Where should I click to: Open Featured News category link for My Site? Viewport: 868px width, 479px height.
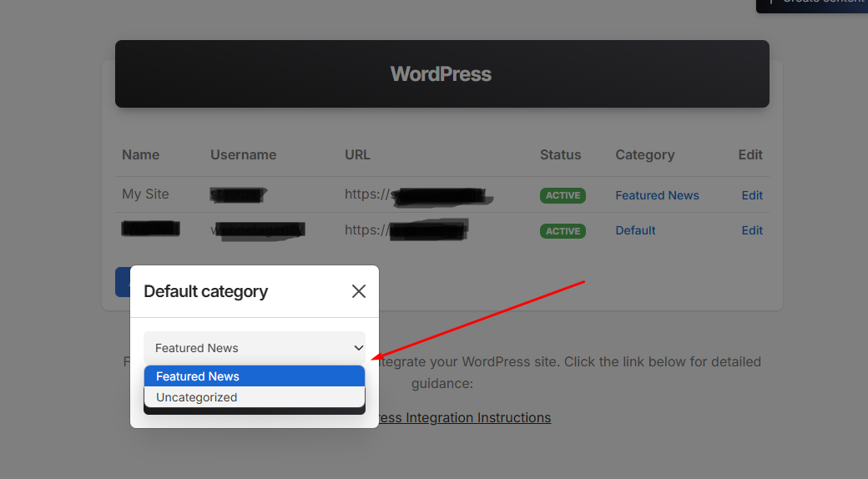657,195
